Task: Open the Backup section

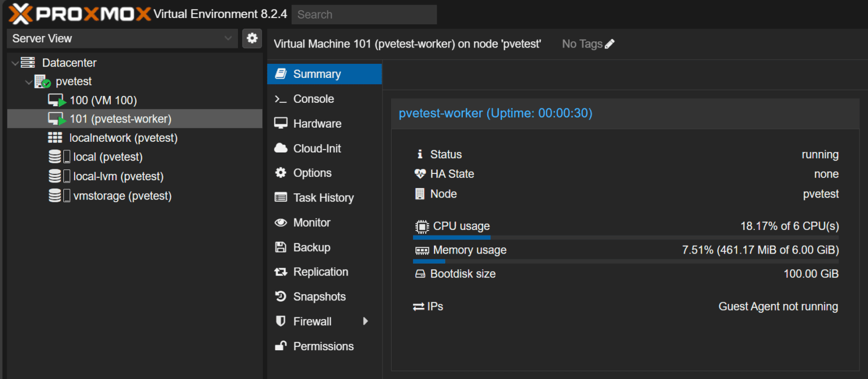Action: [311, 247]
